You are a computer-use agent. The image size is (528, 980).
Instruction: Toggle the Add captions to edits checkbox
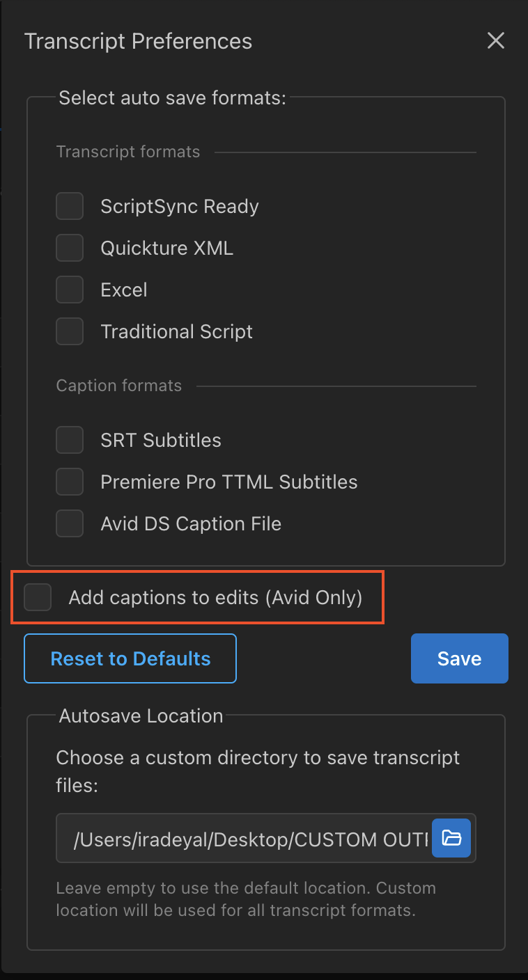point(38,597)
